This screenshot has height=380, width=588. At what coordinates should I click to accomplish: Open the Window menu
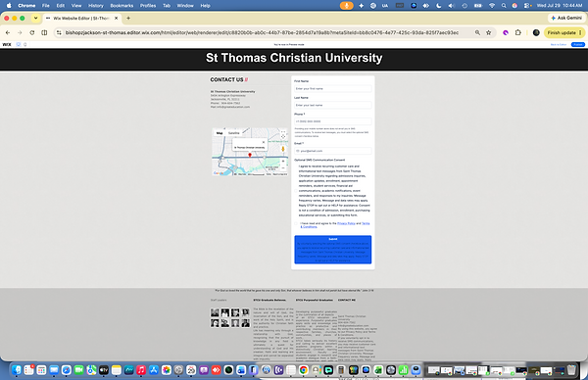(x=185, y=6)
